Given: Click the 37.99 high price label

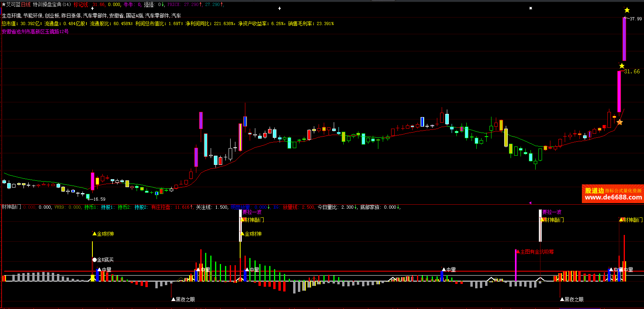Looking at the screenshot, I should (636, 19).
